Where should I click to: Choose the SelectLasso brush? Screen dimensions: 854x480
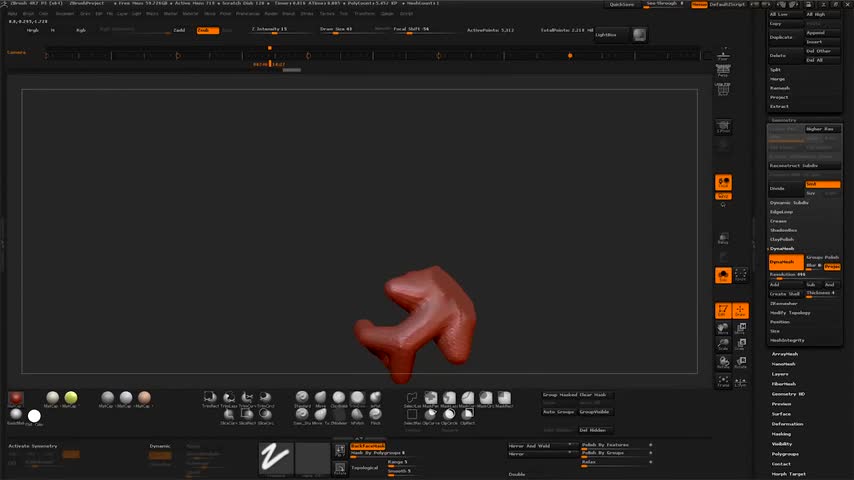(x=412, y=398)
